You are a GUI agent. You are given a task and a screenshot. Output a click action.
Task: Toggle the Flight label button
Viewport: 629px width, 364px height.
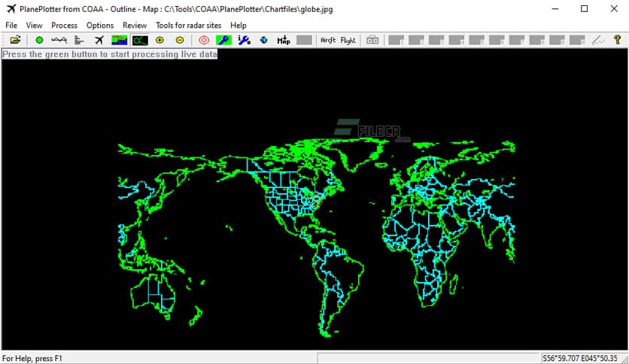(348, 41)
